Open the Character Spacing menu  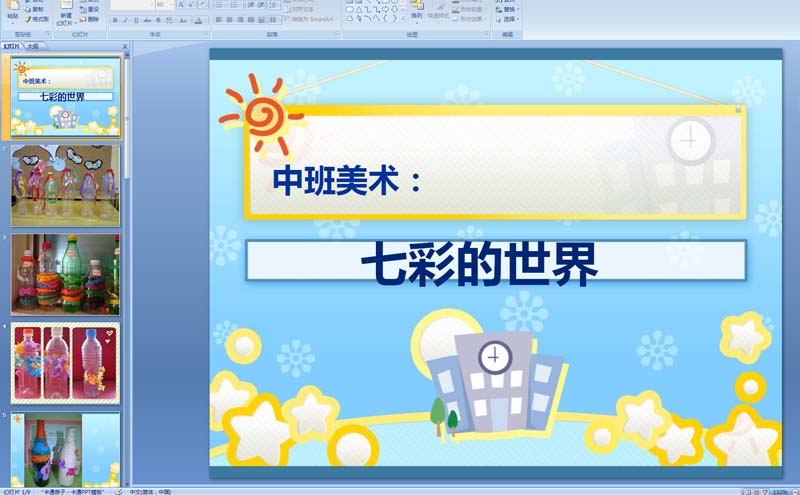click(x=169, y=20)
